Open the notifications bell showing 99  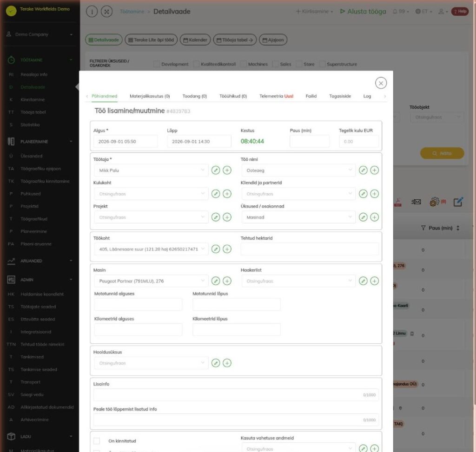(401, 12)
